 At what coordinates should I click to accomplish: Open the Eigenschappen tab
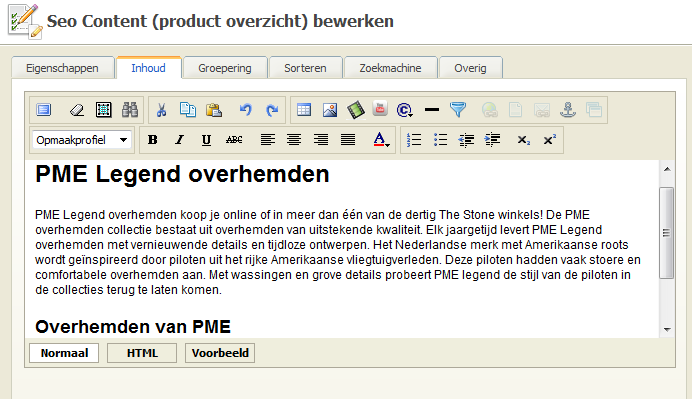62,68
